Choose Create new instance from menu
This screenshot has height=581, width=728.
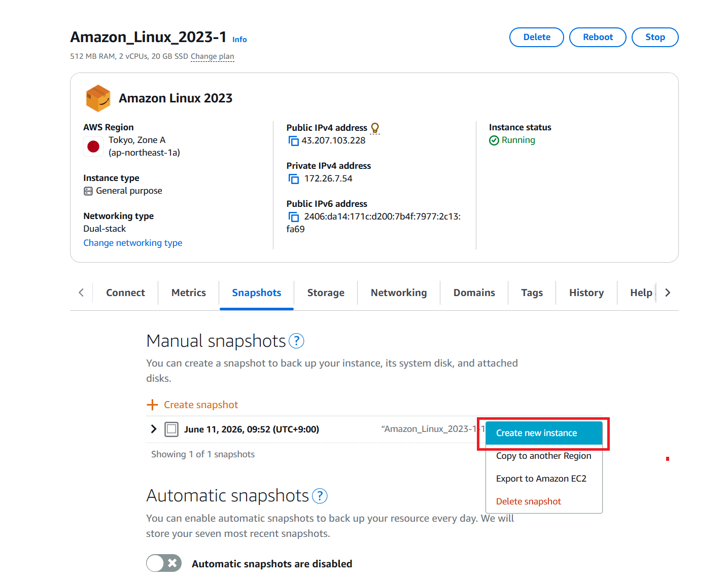tap(544, 433)
